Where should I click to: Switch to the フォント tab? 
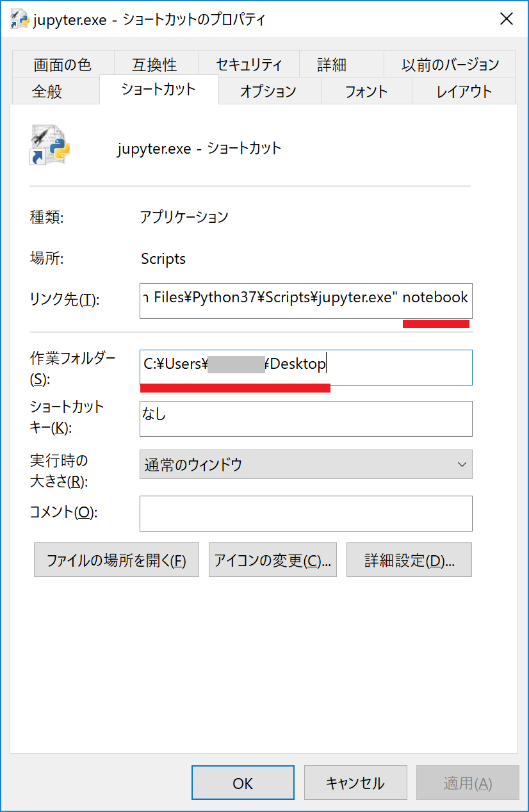click(x=366, y=92)
